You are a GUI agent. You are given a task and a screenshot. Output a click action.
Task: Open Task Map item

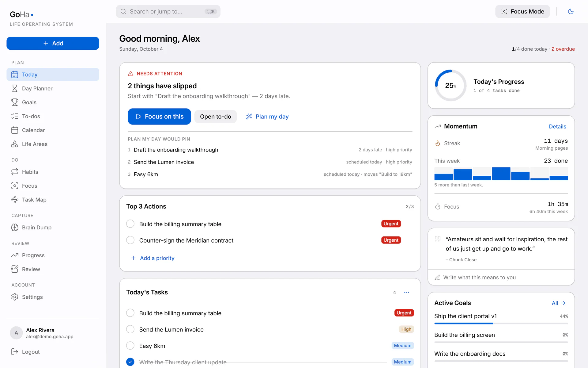click(x=53, y=200)
